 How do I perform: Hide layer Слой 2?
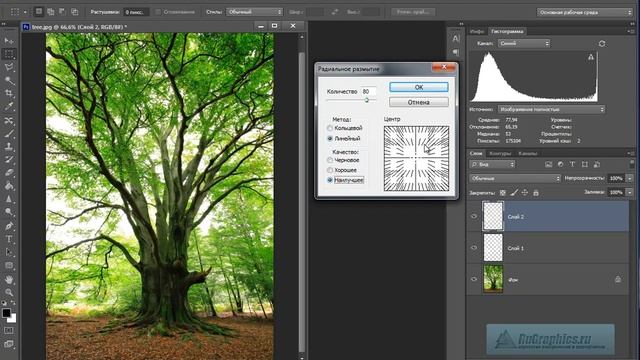click(474, 216)
